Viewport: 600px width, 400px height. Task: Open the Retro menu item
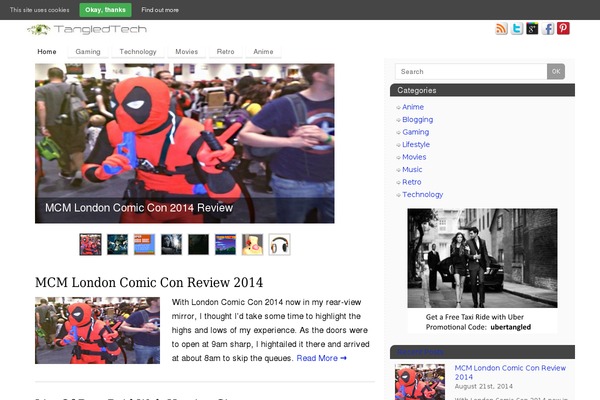(x=225, y=52)
